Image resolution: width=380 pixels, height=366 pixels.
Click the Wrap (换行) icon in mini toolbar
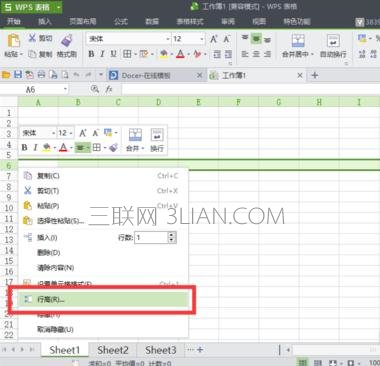coord(157,135)
